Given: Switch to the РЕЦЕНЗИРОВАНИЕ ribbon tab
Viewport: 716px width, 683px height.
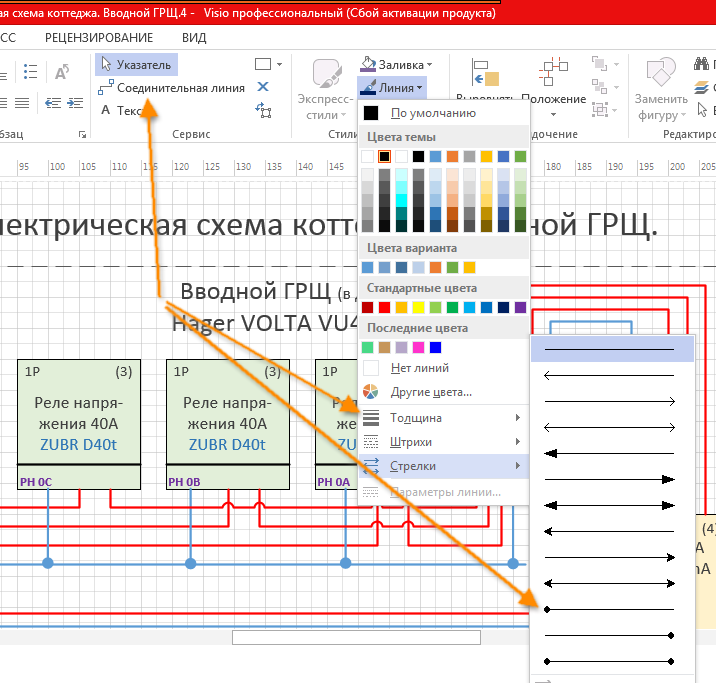Looking at the screenshot, I should click(99, 36).
